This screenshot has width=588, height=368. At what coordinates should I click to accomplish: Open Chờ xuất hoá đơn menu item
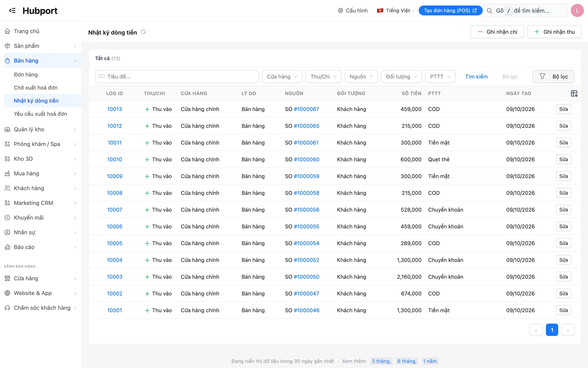[36, 88]
